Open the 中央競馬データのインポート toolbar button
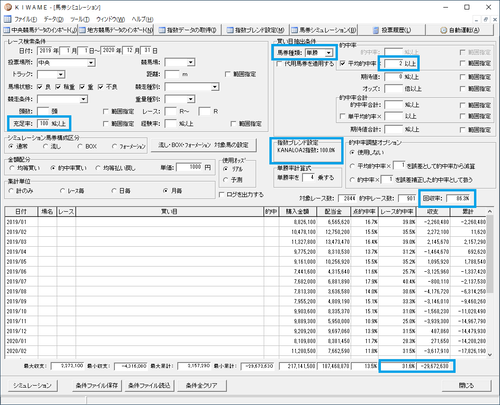 click(40, 30)
